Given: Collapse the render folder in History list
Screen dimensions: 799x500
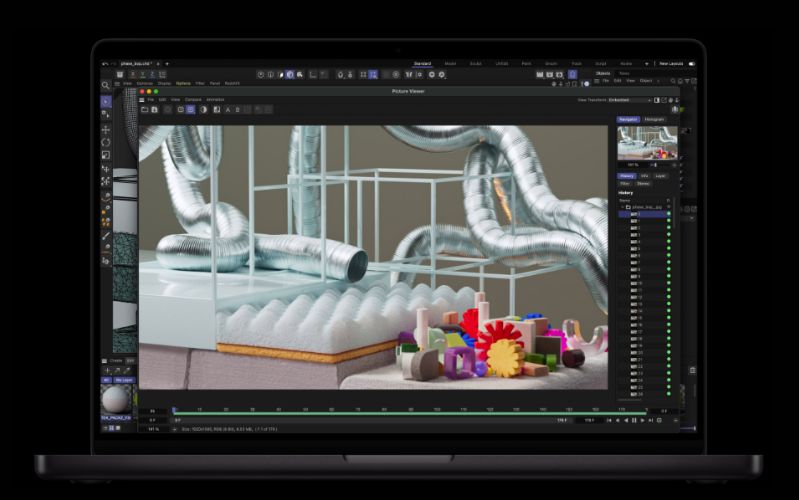Looking at the screenshot, I should (x=621, y=207).
